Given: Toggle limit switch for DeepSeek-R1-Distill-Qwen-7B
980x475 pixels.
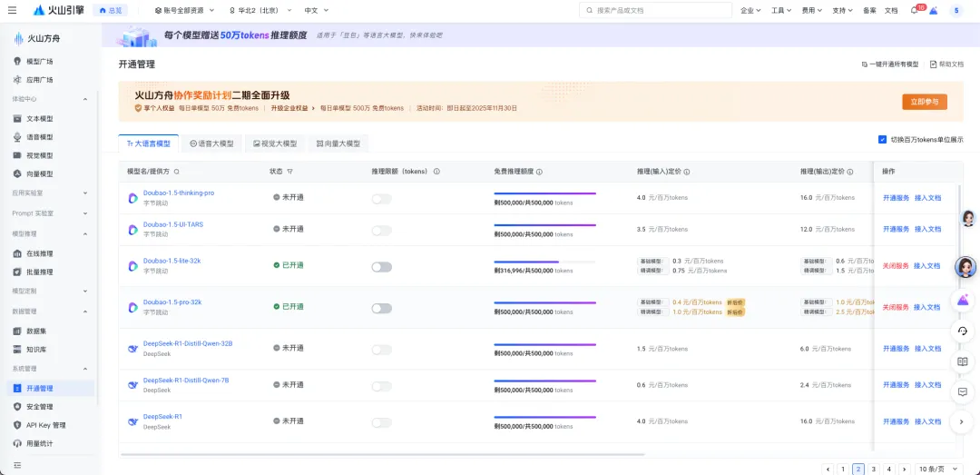Looking at the screenshot, I should (382, 387).
